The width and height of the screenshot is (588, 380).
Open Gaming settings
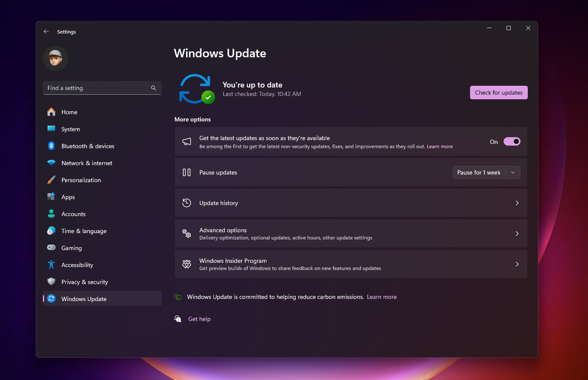[102, 248]
